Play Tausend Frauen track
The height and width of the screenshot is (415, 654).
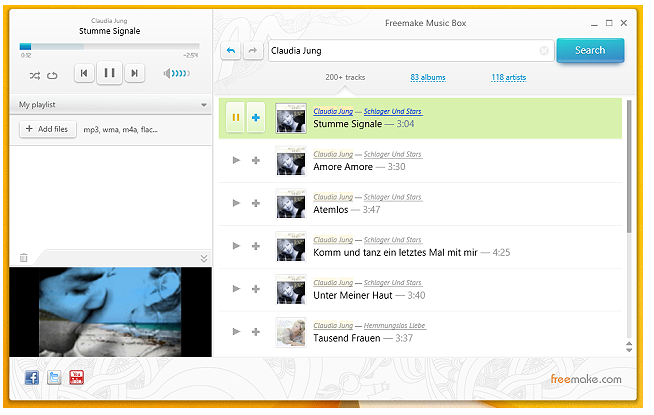(236, 332)
